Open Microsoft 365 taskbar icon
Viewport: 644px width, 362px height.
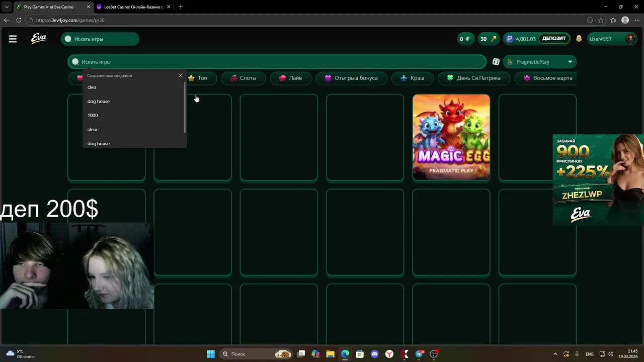click(x=315, y=354)
